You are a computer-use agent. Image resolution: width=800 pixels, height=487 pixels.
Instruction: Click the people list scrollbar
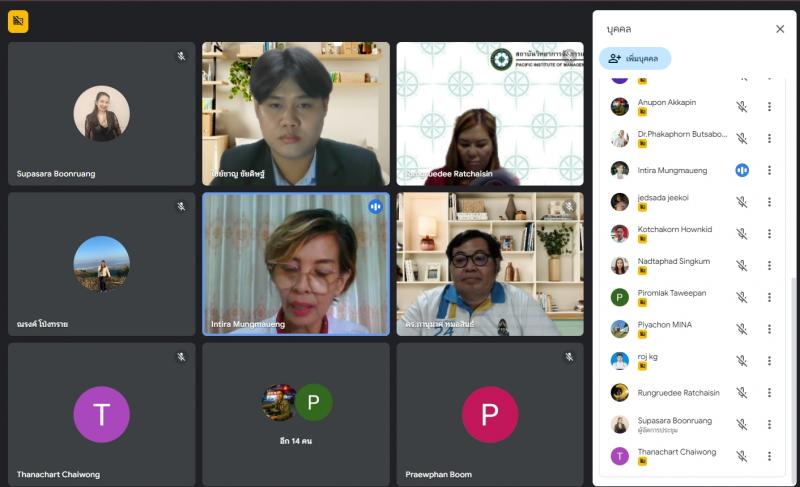[792, 380]
